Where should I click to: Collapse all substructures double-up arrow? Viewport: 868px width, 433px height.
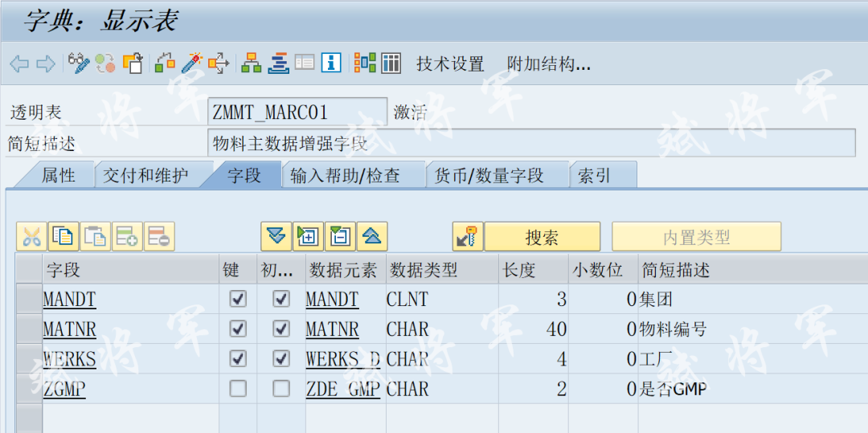tap(372, 237)
